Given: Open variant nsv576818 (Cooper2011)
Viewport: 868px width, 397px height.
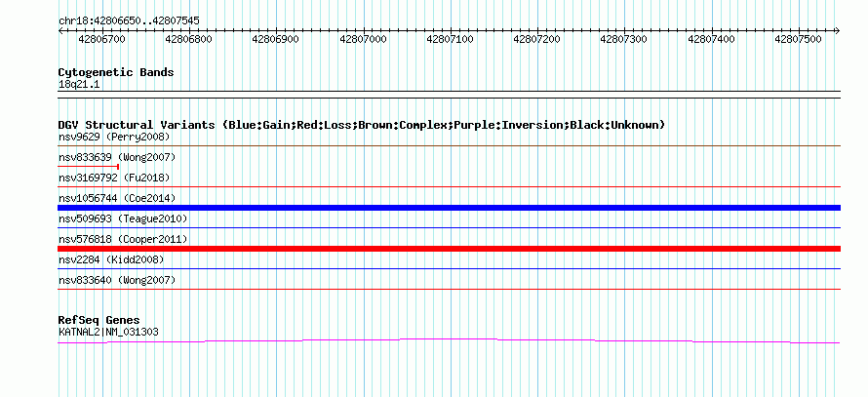Looking at the screenshot, I should tap(123, 239).
